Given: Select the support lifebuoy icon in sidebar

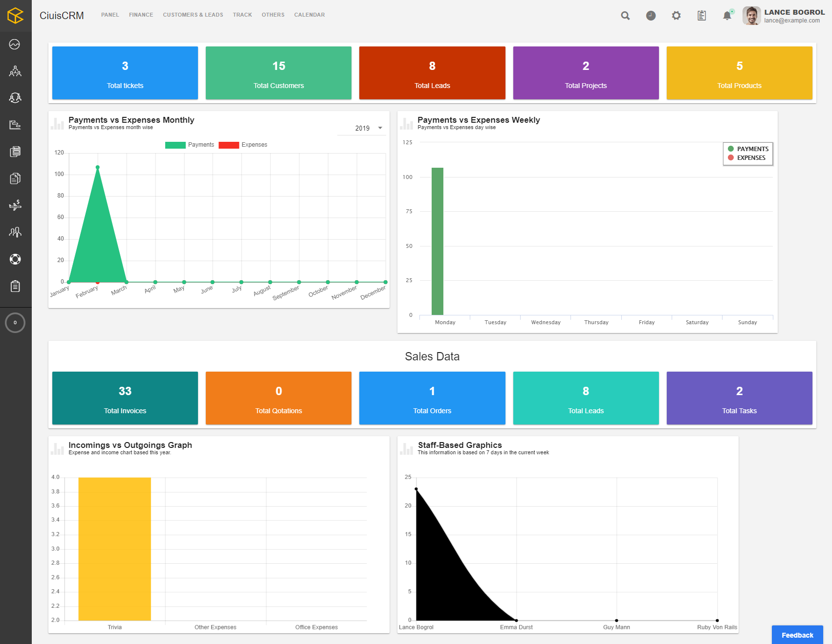Looking at the screenshot, I should pos(15,259).
